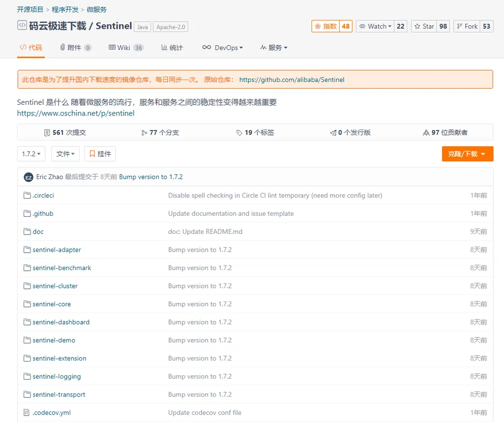Click the Wiki book icon

(112, 47)
